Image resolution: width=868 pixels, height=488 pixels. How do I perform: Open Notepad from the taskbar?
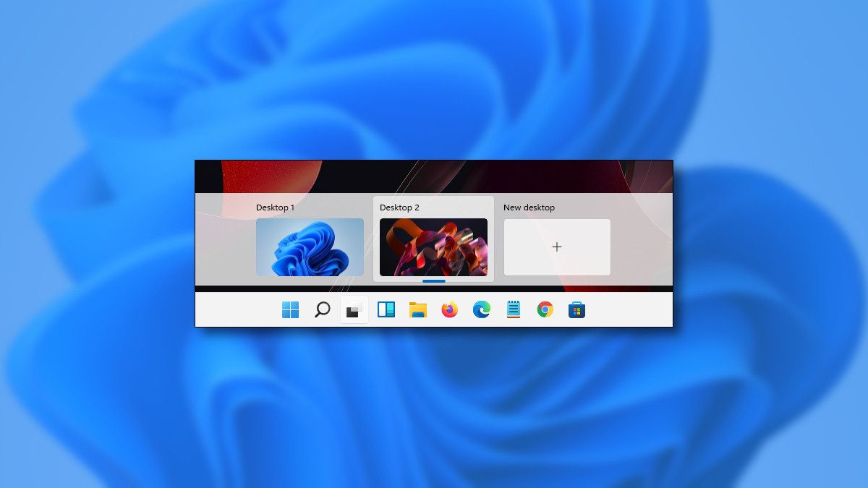click(x=514, y=309)
